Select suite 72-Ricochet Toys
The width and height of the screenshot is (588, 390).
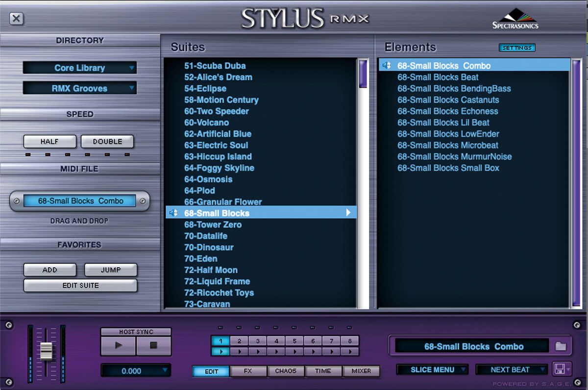(219, 293)
